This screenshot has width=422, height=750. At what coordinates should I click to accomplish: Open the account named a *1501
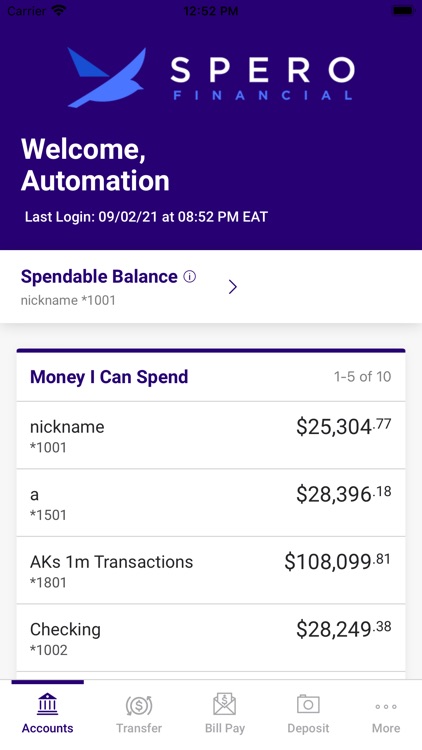coord(211,503)
